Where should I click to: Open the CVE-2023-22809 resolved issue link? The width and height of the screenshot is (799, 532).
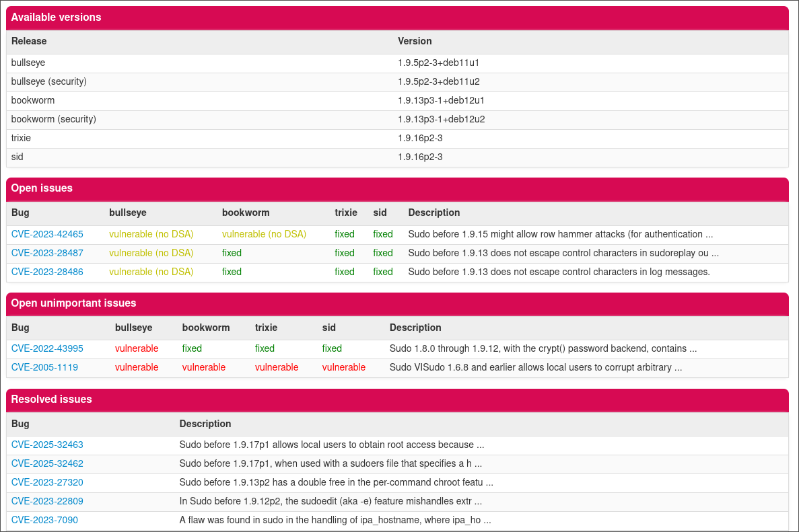(47, 502)
